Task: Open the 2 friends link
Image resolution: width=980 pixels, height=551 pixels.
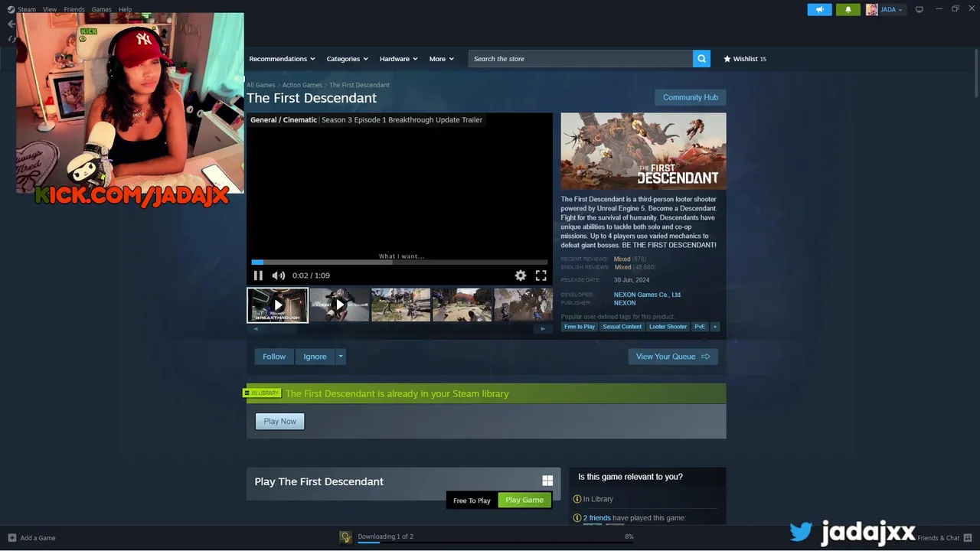Action: click(597, 518)
